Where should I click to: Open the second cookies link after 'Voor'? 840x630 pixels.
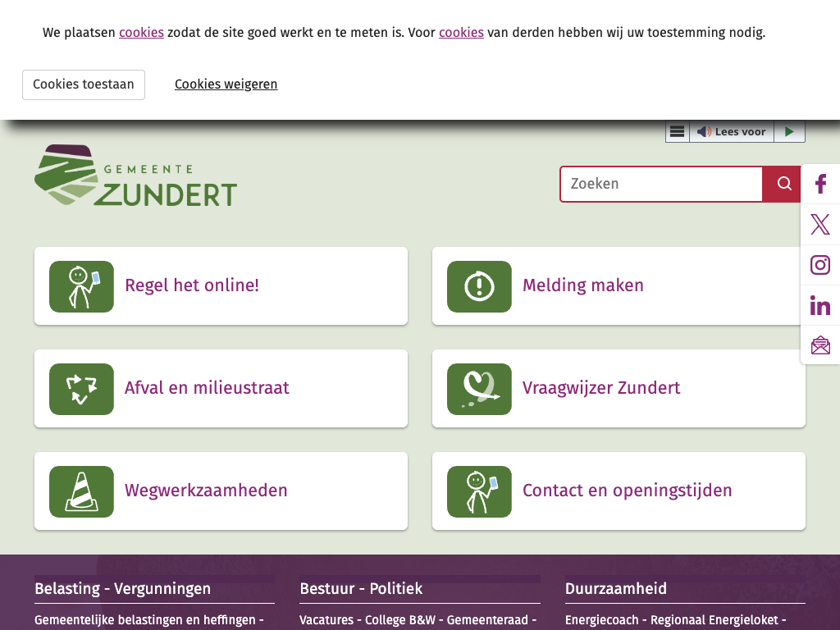click(461, 33)
